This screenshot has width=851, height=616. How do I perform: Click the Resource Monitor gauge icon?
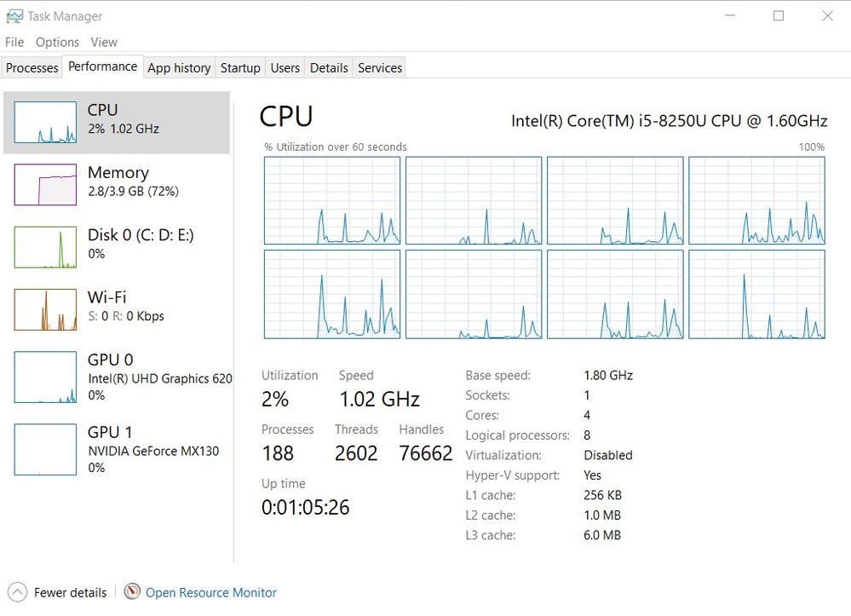click(x=132, y=591)
